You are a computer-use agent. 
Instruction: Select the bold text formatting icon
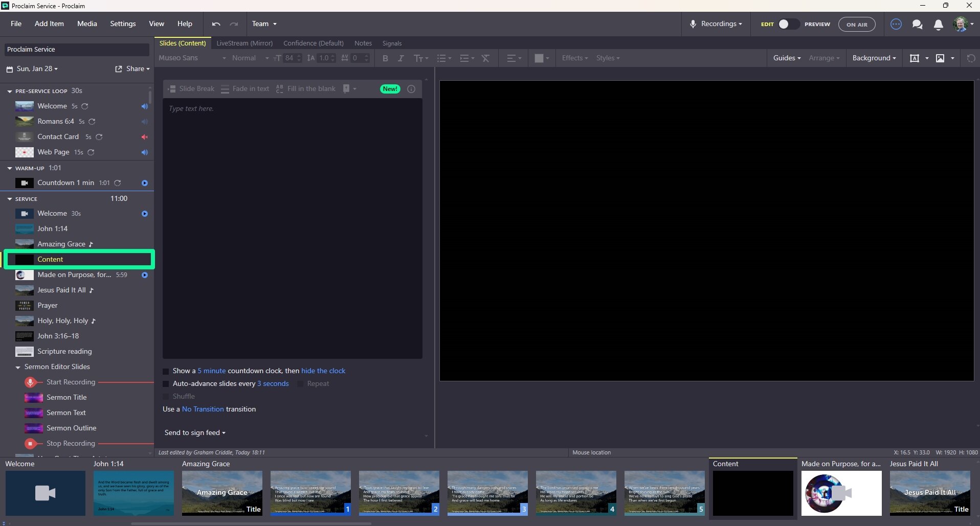click(x=385, y=58)
